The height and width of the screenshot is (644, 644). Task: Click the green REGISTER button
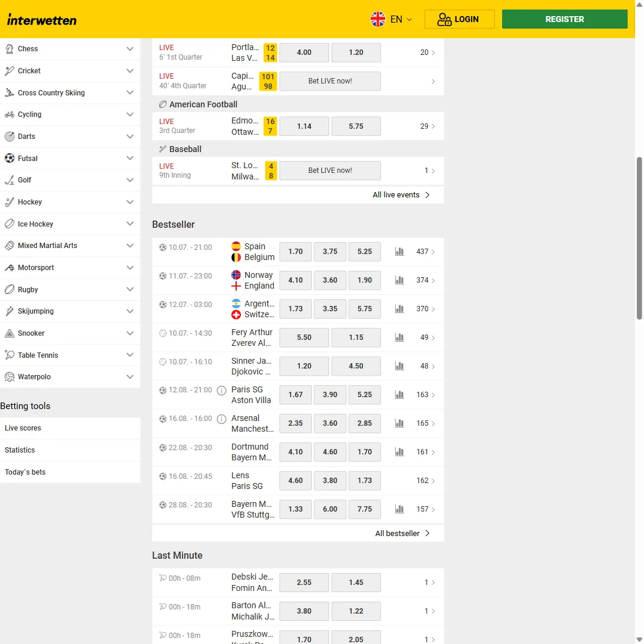pos(564,19)
